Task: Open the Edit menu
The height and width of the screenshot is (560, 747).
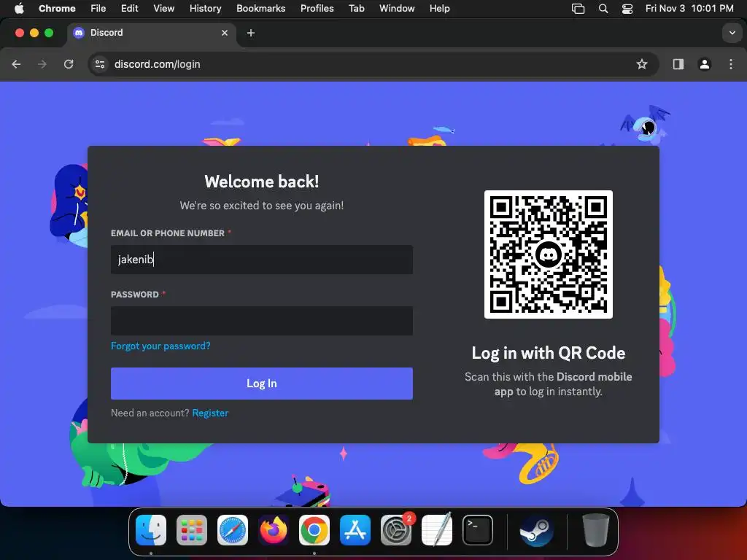Action: pyautogui.click(x=130, y=9)
